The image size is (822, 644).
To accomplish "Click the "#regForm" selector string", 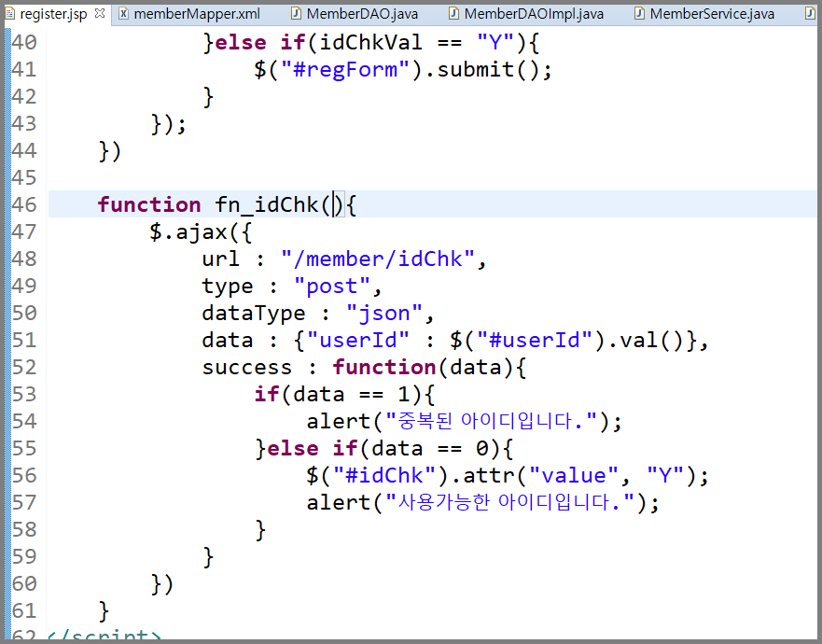I will 345,69.
